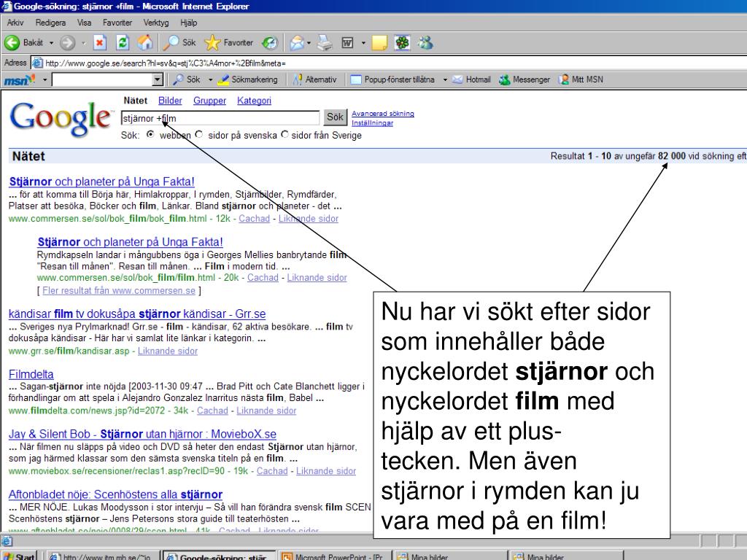
Task: Open the Jay & Silent Bob MovieboX.se result
Action: 142,435
